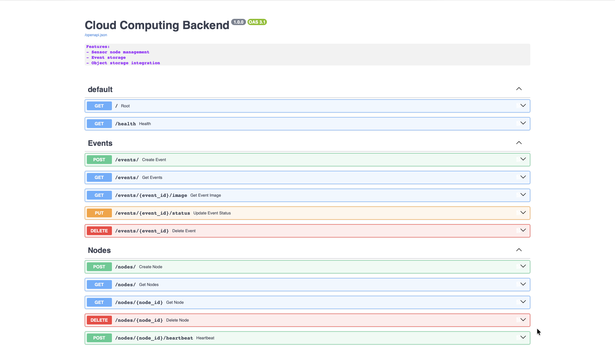Viewport: 615px width, 364px height.
Task: Click the 1.0.0 version badge
Action: 238,22
